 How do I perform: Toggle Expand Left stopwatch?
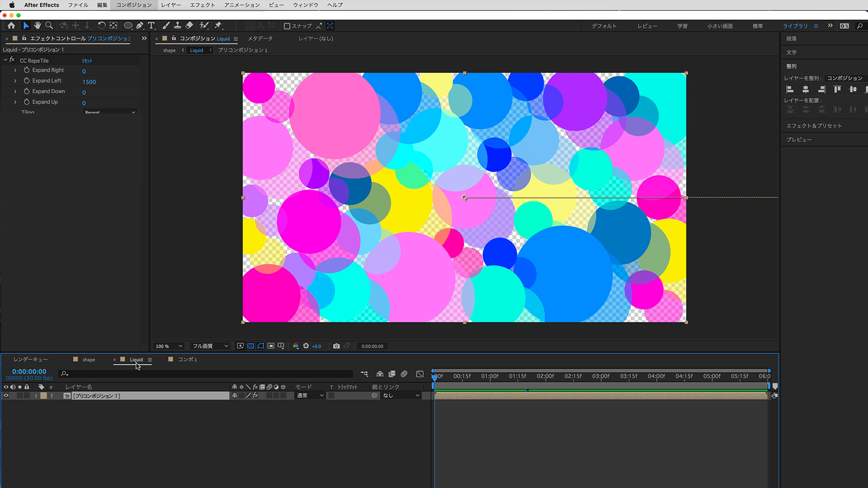click(x=27, y=81)
